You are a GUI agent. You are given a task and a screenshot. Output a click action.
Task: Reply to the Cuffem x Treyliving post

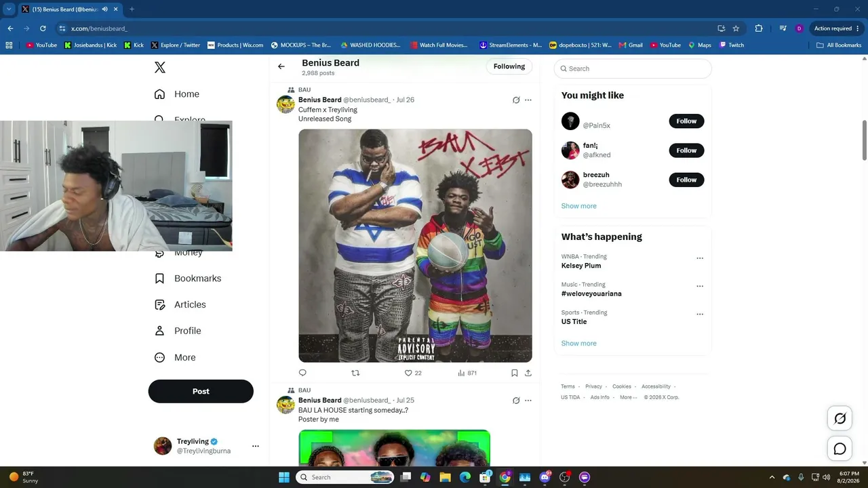click(x=302, y=373)
